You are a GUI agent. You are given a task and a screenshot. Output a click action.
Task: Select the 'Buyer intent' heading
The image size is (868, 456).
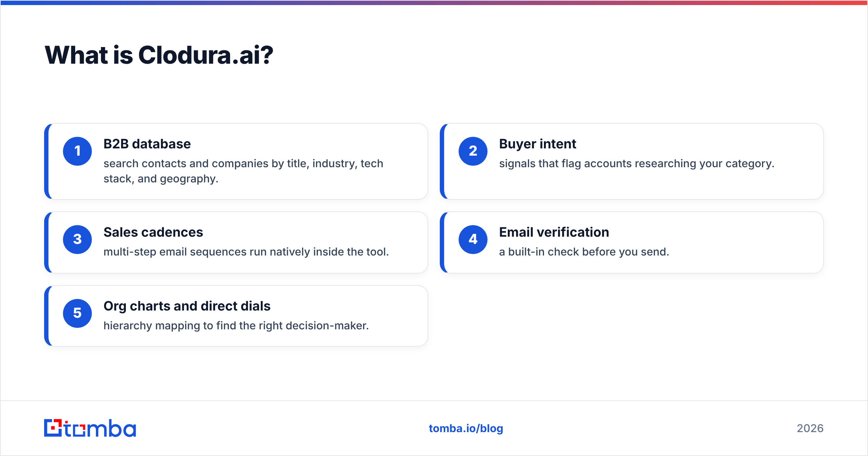coord(537,144)
